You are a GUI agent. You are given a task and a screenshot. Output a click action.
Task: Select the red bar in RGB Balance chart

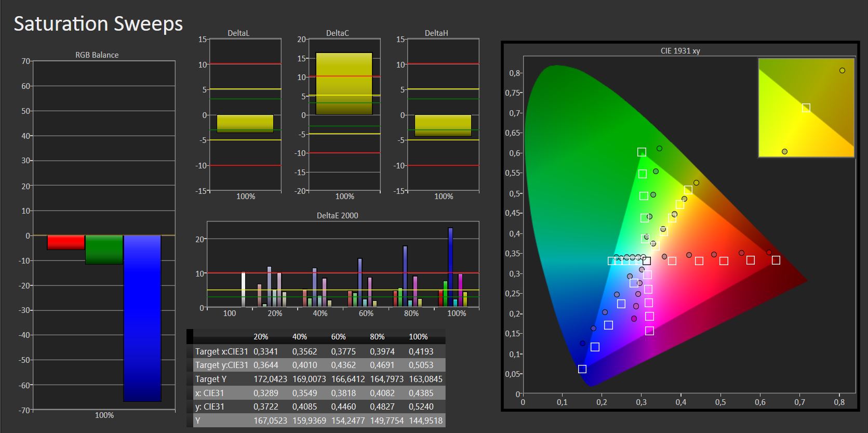coord(66,242)
